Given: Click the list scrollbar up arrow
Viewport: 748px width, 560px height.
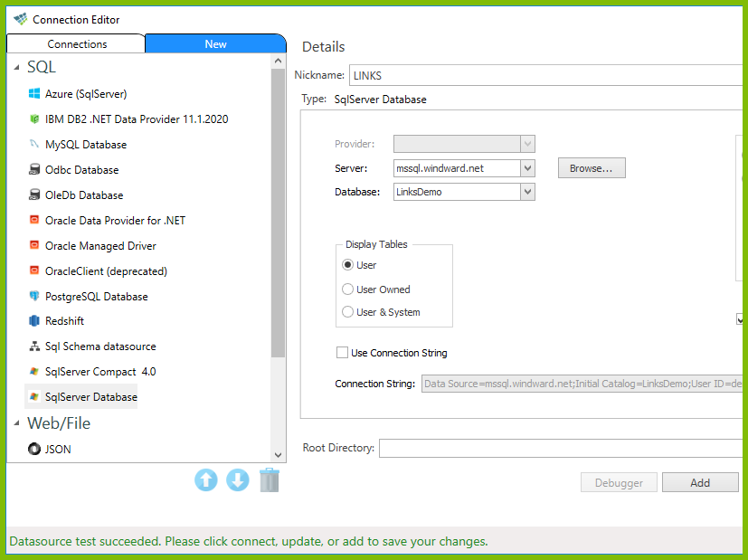Looking at the screenshot, I should (x=278, y=61).
